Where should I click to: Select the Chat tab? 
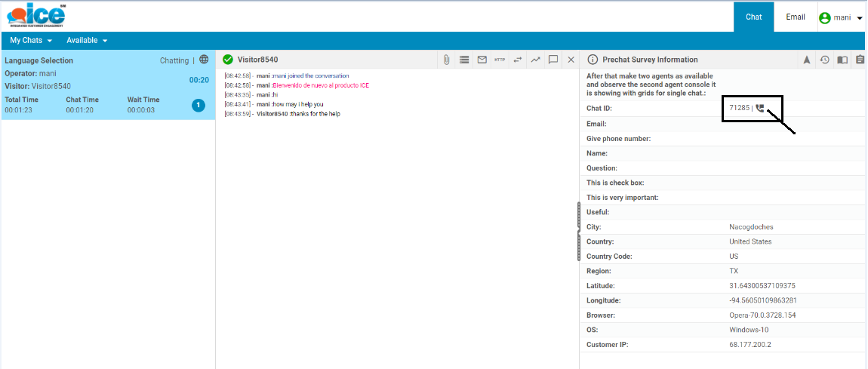click(753, 17)
